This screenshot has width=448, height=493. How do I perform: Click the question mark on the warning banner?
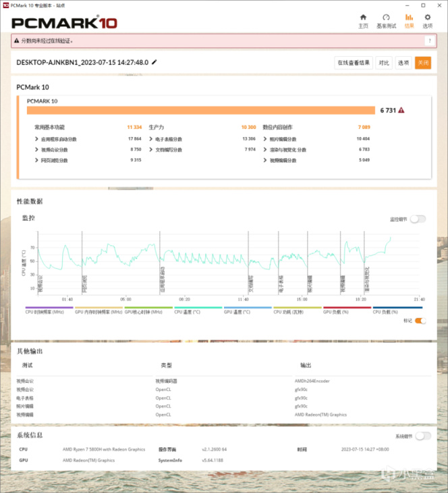click(430, 41)
